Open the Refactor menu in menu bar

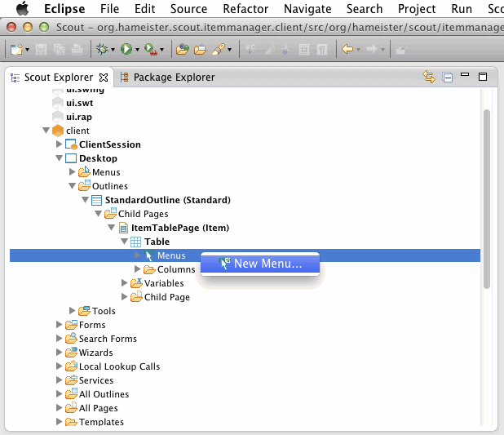pos(245,9)
